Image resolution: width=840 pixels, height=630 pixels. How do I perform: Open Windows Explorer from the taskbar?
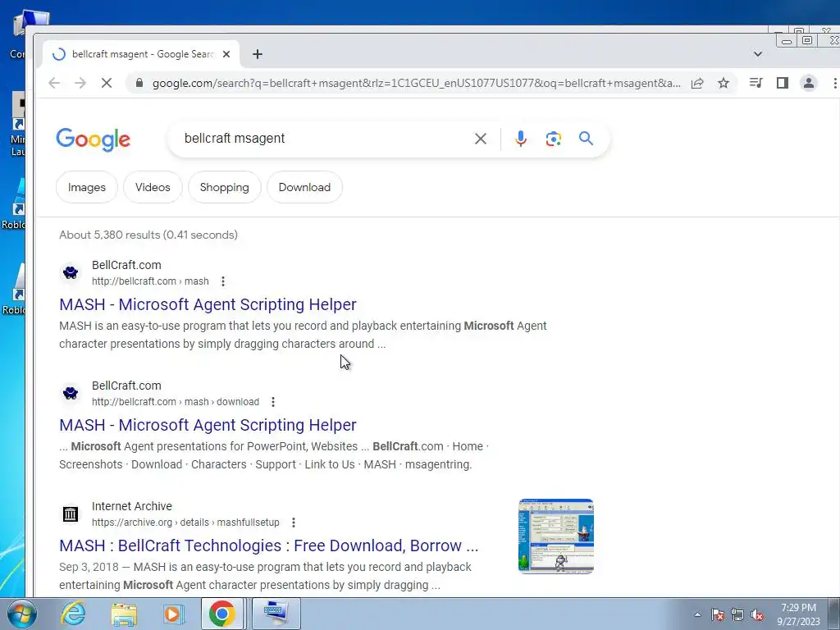(x=124, y=614)
